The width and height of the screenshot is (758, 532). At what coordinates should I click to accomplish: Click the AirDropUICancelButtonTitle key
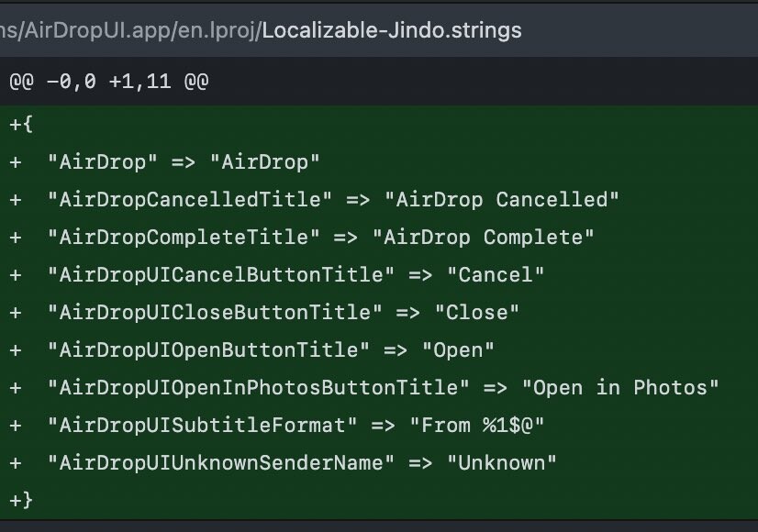221,275
